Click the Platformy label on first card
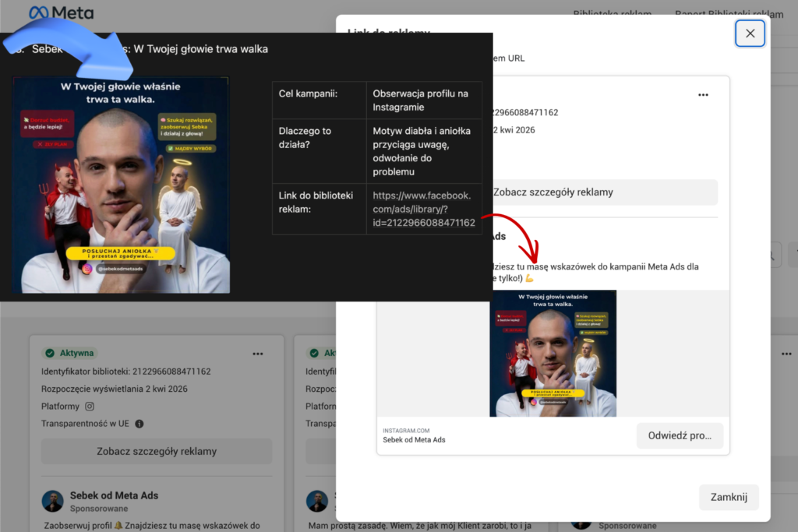 [60, 407]
